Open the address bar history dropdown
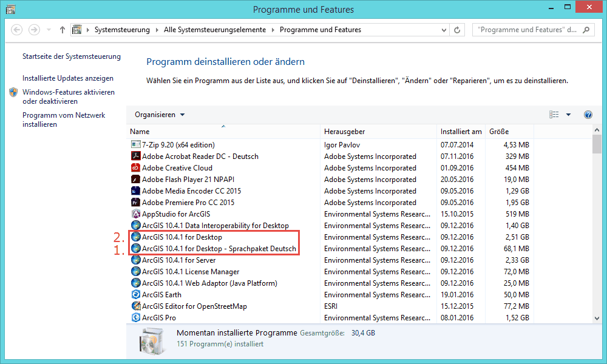This screenshot has height=364, width=607. tap(443, 30)
